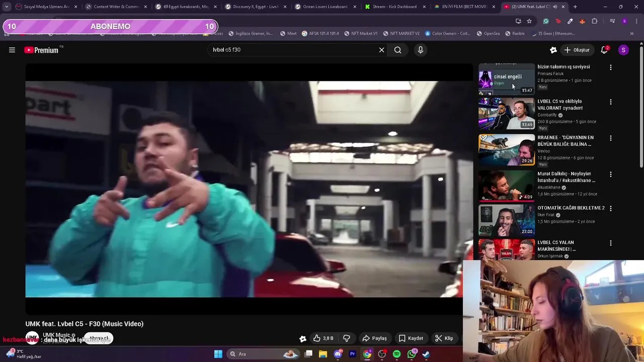Click the sparkle icon next to Oluştur
This screenshot has width=644, height=362.
[553, 50]
